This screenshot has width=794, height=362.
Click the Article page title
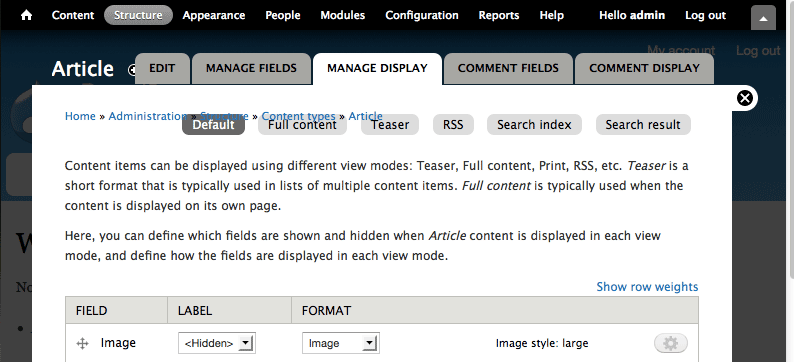coord(83,68)
